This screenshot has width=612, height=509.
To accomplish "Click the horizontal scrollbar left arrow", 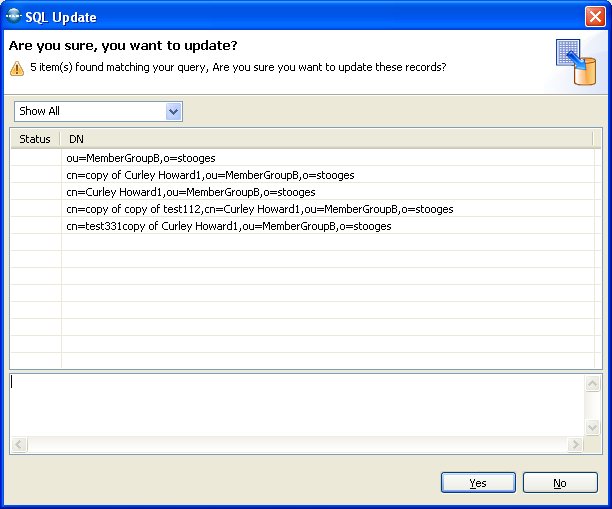I will coord(19,444).
